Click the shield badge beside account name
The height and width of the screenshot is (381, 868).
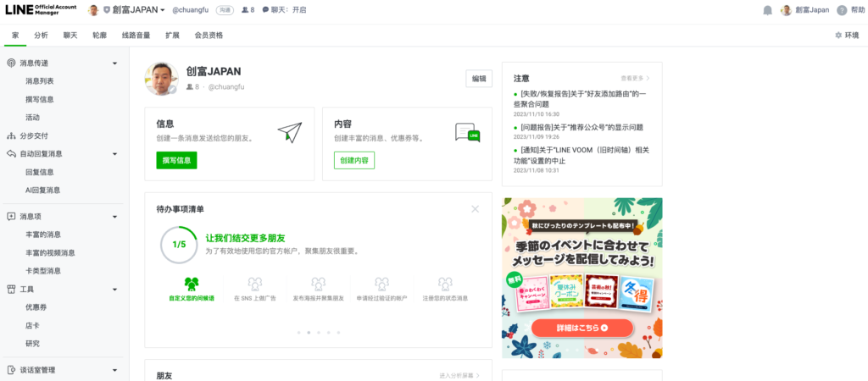pos(106,10)
